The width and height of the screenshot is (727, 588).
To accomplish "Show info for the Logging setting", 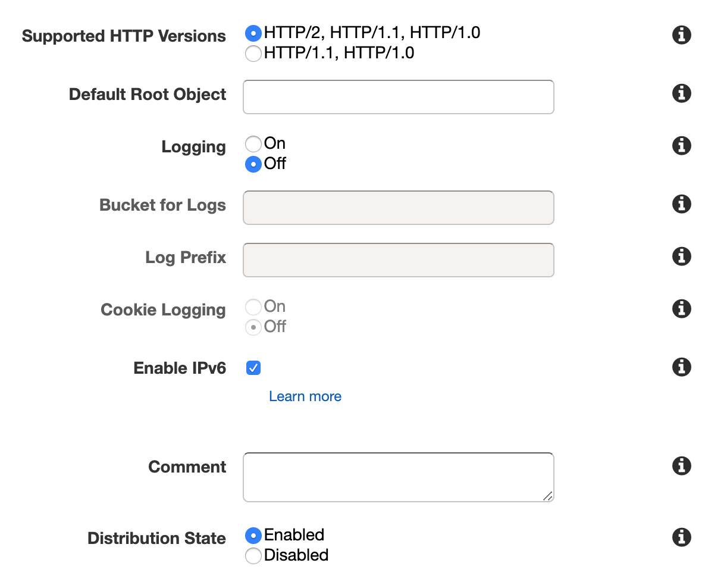I will (x=682, y=146).
